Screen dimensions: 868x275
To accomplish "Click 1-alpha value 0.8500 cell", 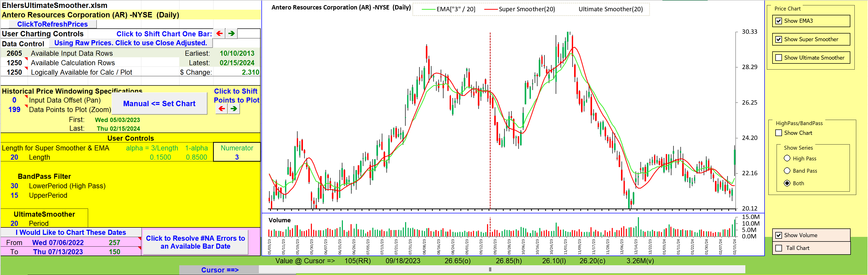I will click(196, 157).
